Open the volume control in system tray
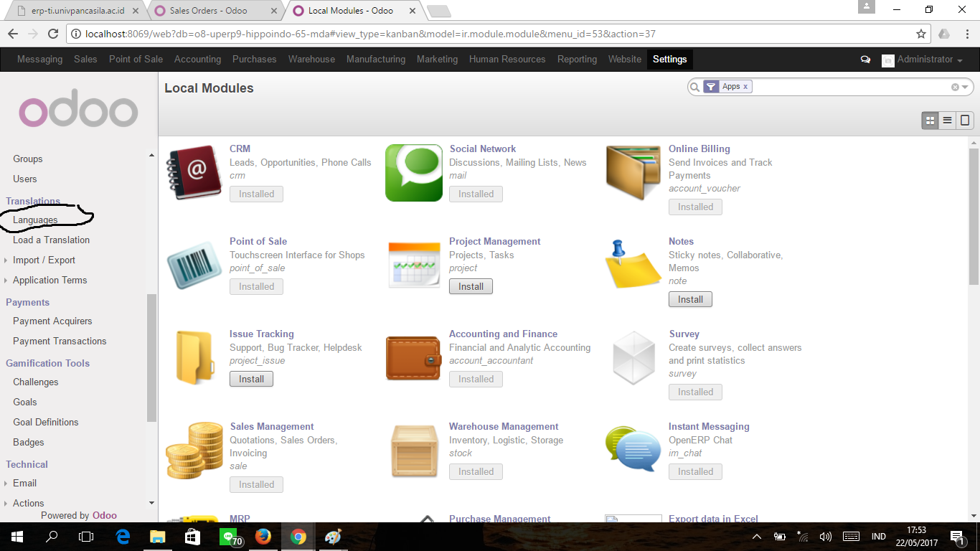The height and width of the screenshot is (551, 980). point(826,537)
